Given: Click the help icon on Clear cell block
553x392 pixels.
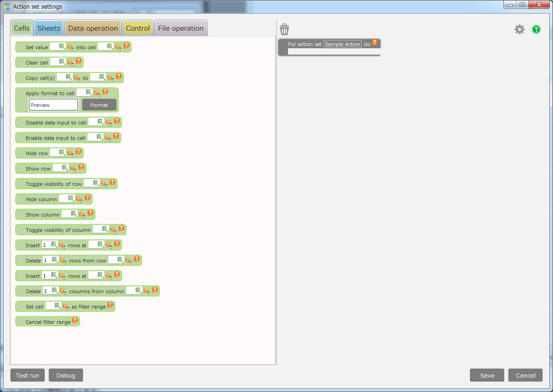Looking at the screenshot, I should click(79, 60).
